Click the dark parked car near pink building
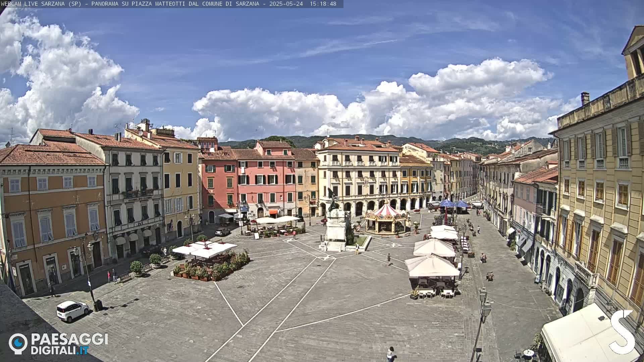Viewport: 644px width, 362px height. (222, 232)
